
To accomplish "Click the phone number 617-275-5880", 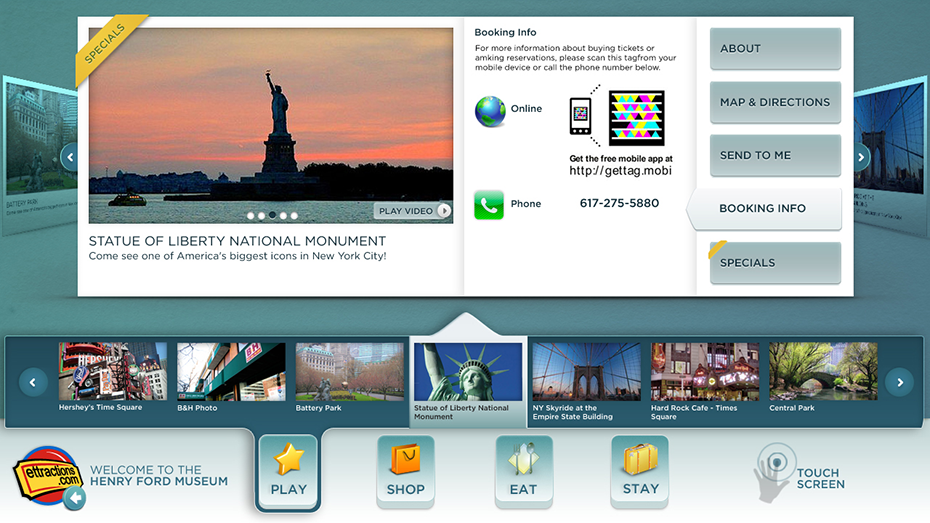I will click(x=619, y=203).
